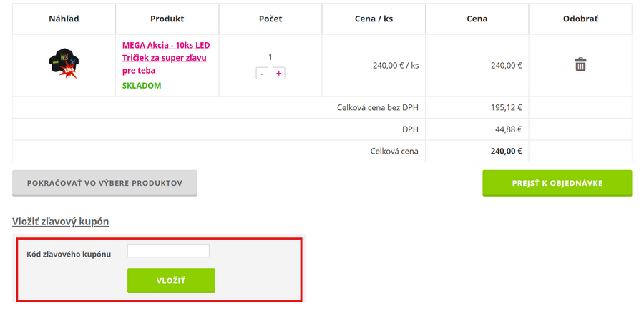644x316 pixels.
Task: Click the Náhľad column header
Action: (64, 19)
